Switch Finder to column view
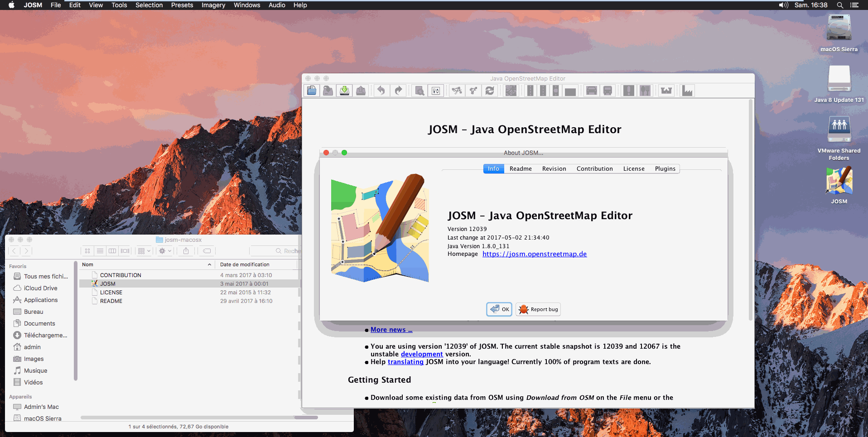This screenshot has width=868, height=437. click(112, 251)
